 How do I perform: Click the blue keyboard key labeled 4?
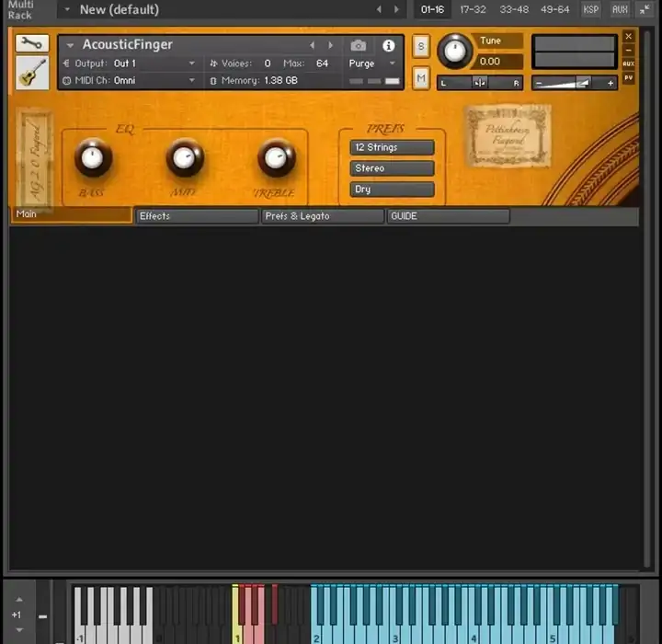pyautogui.click(x=474, y=634)
